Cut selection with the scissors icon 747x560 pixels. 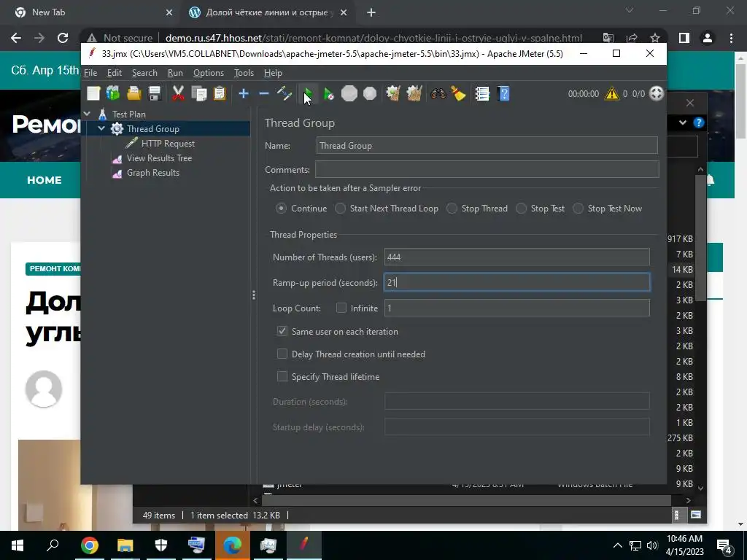pos(178,93)
